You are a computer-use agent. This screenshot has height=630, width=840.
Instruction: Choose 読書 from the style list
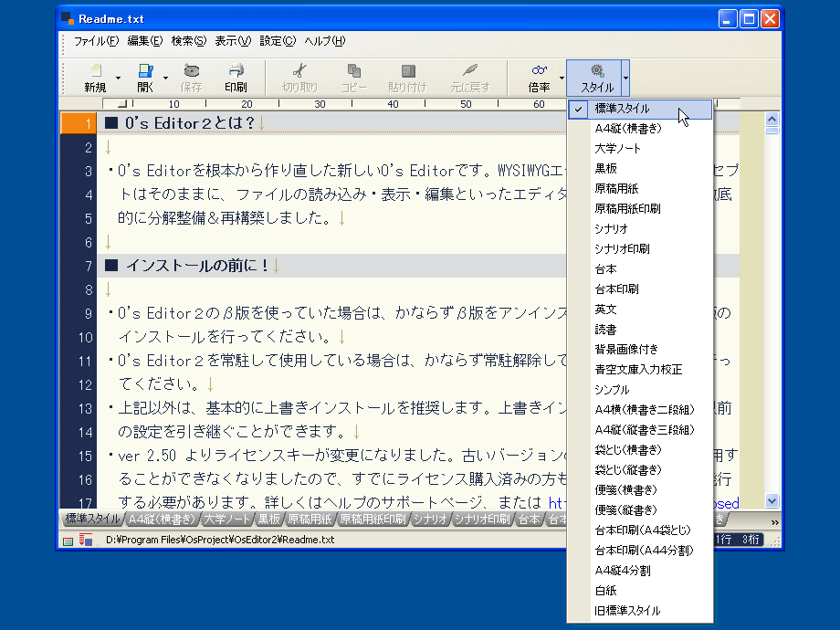[x=640, y=330]
